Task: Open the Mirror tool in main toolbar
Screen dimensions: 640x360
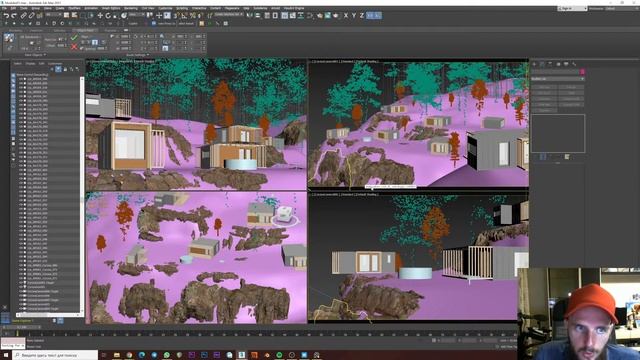Action: [x=248, y=16]
